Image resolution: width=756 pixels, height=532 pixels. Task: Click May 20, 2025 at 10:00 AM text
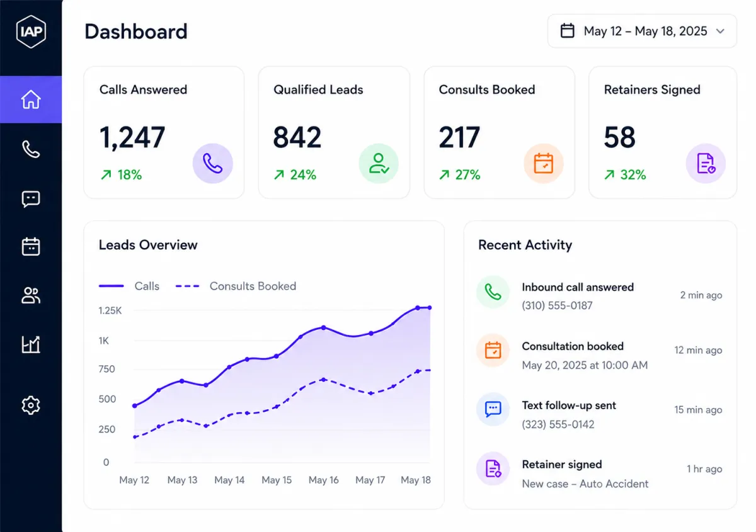tap(585, 365)
